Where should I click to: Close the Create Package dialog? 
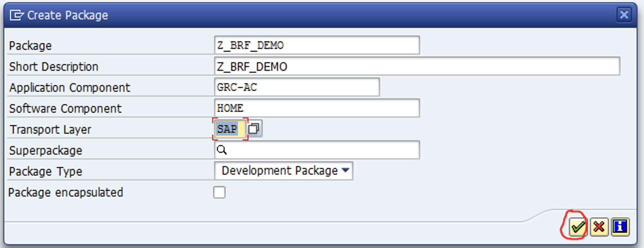624,15
